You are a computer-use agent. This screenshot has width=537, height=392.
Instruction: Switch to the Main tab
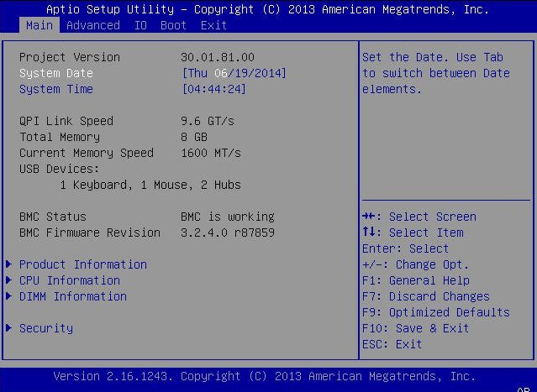pyautogui.click(x=39, y=25)
